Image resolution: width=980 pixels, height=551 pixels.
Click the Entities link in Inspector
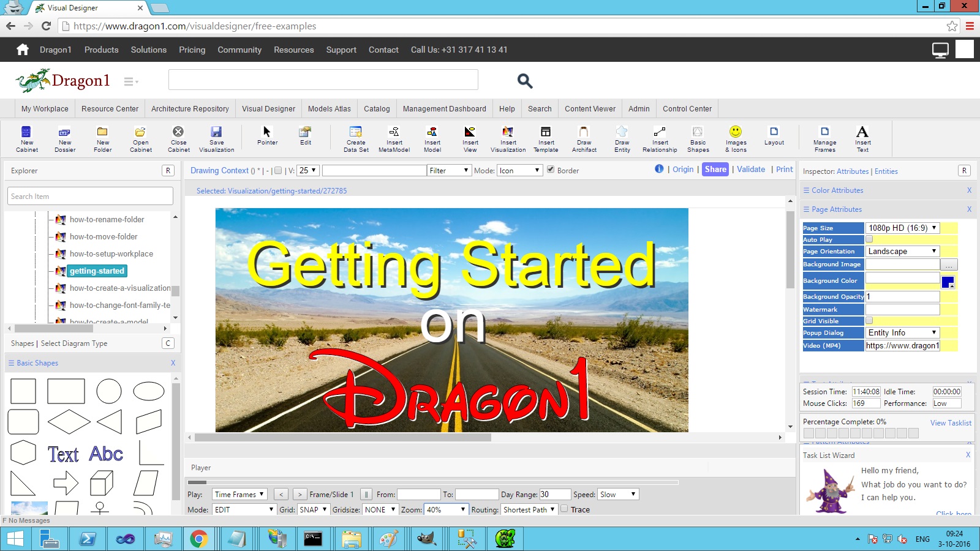pyautogui.click(x=886, y=171)
